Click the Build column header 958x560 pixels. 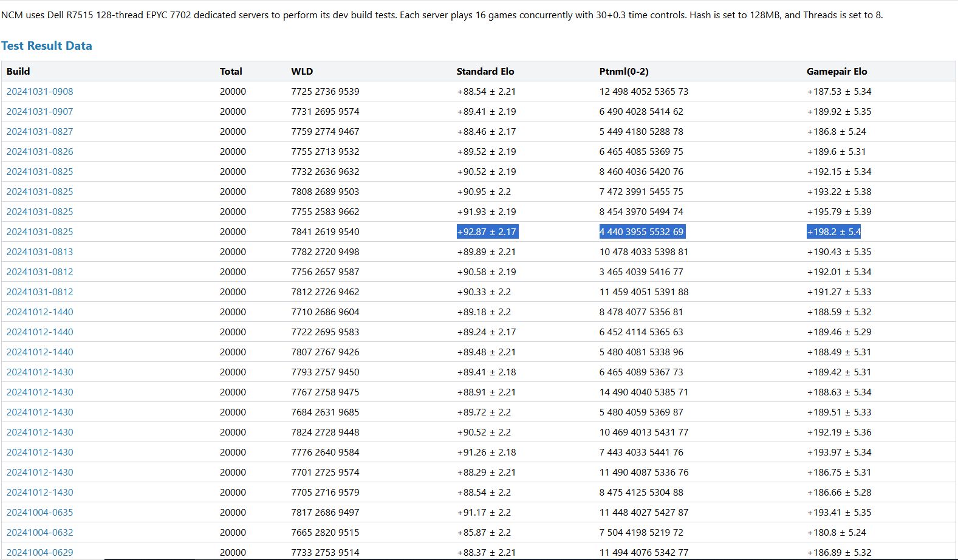pos(18,71)
